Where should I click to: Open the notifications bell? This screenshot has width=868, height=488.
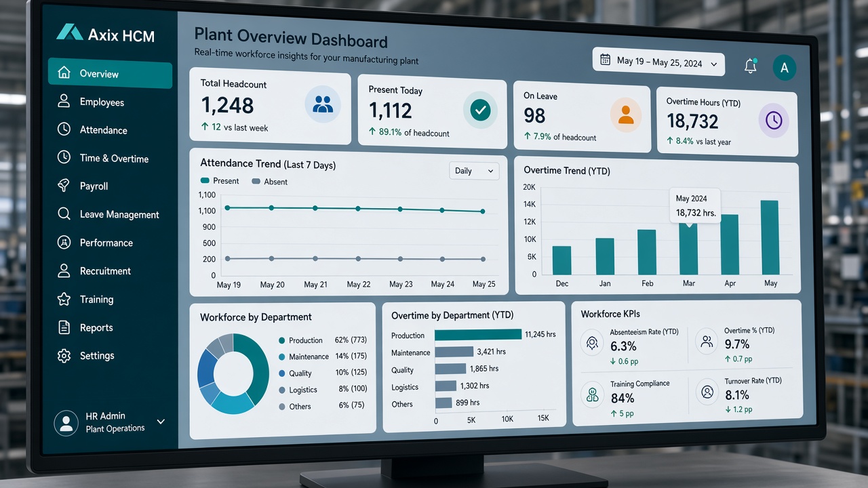coord(750,66)
